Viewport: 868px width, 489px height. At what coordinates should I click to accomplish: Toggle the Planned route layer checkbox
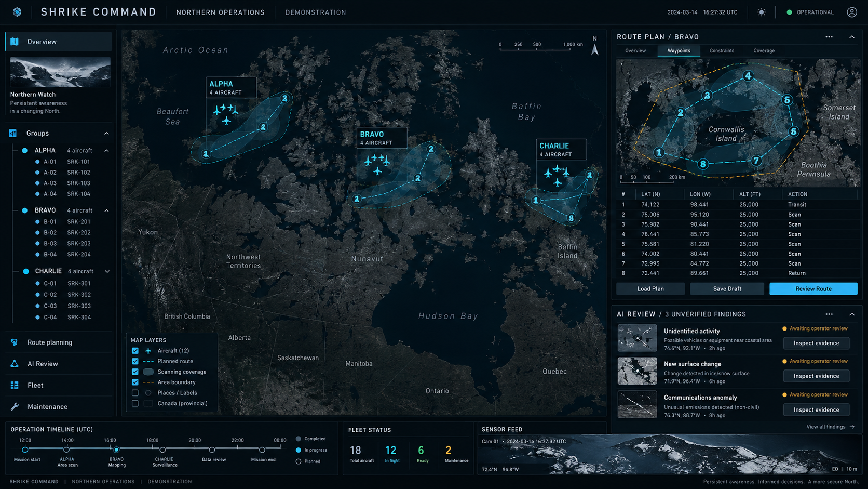135,361
